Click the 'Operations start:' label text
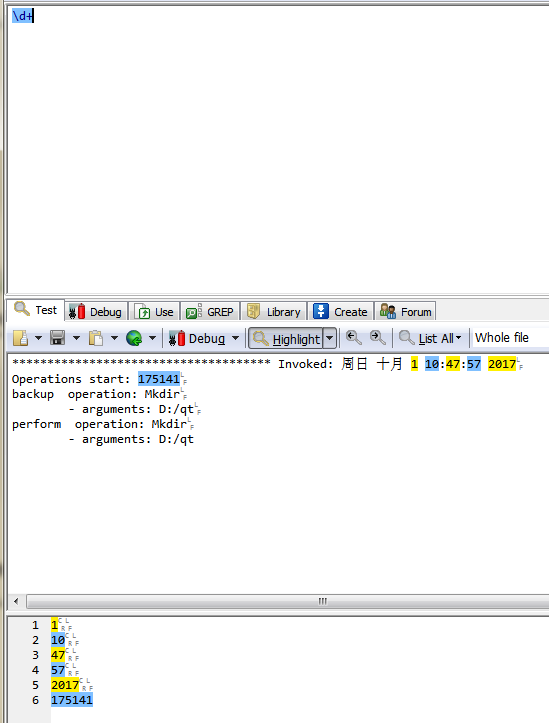The width and height of the screenshot is (549, 723). click(71, 379)
